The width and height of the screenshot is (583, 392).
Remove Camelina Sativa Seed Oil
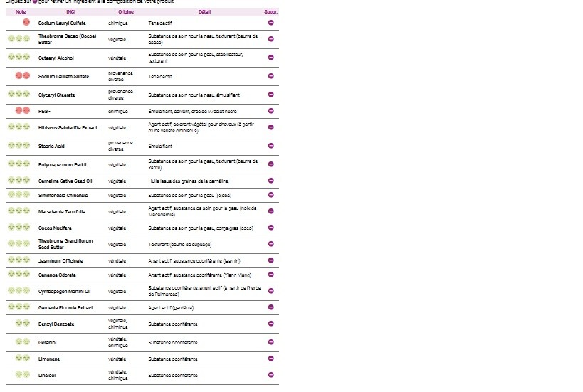coord(271,181)
